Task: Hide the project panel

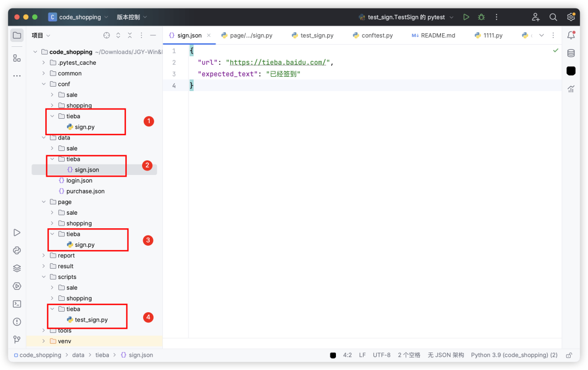Action: pyautogui.click(x=153, y=35)
